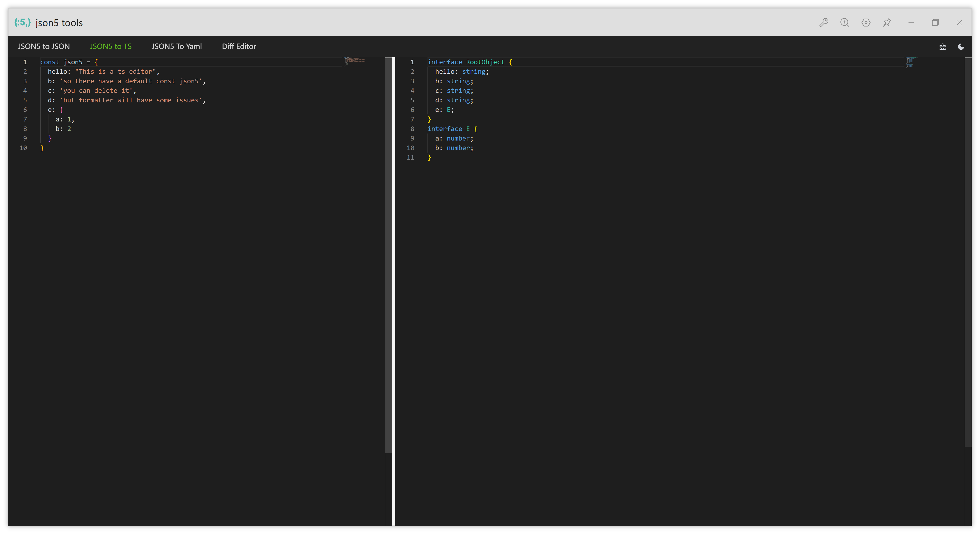
Task: Click the yellow closing brace on line 10 left
Action: point(42,148)
